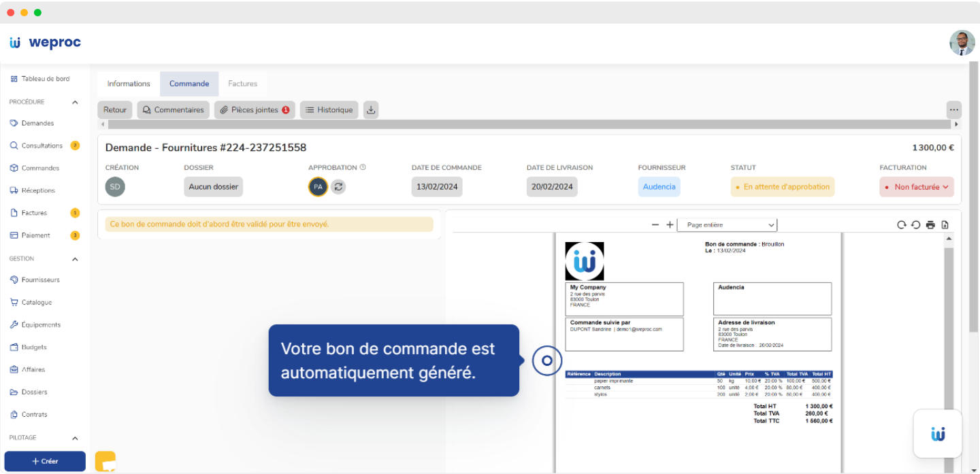Image resolution: width=980 pixels, height=474 pixels.
Task: Collapse the Gestion sidebar section
Action: coord(75,259)
